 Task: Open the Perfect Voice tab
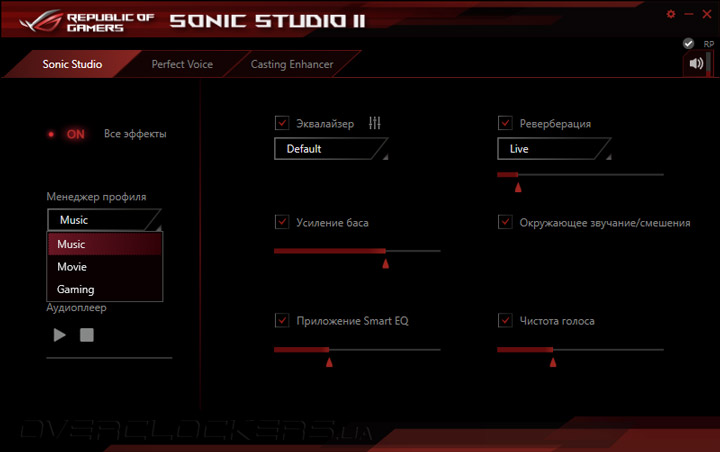182,64
